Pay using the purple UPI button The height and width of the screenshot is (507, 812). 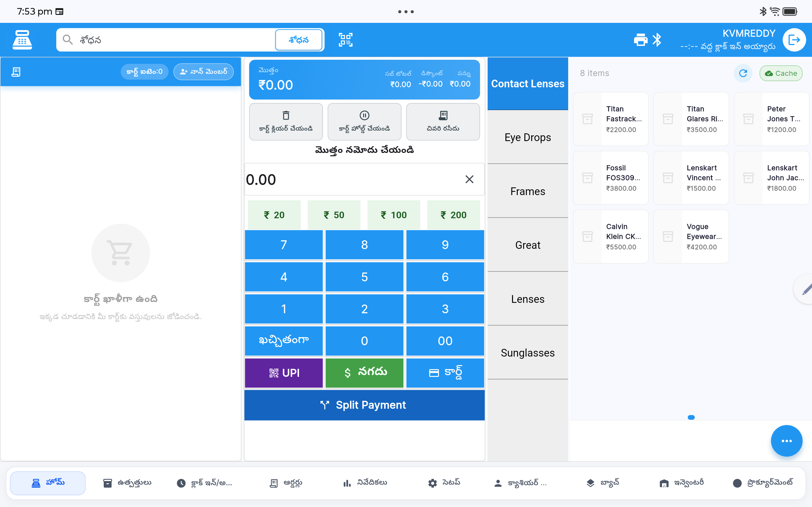coord(284,373)
